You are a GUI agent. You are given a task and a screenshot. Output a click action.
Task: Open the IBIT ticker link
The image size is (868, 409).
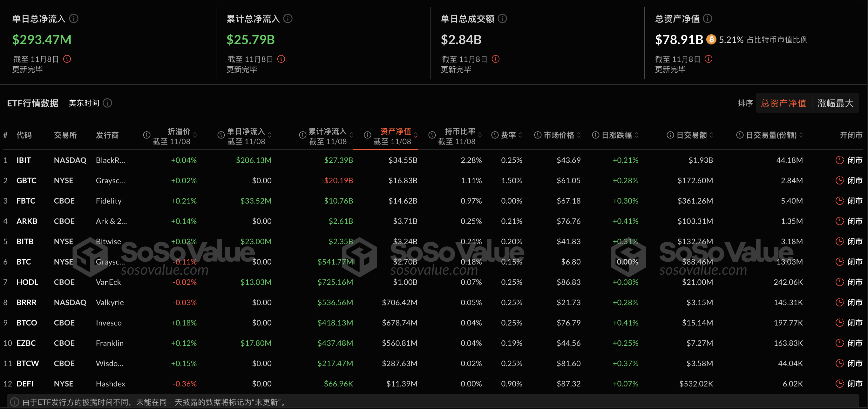23,160
